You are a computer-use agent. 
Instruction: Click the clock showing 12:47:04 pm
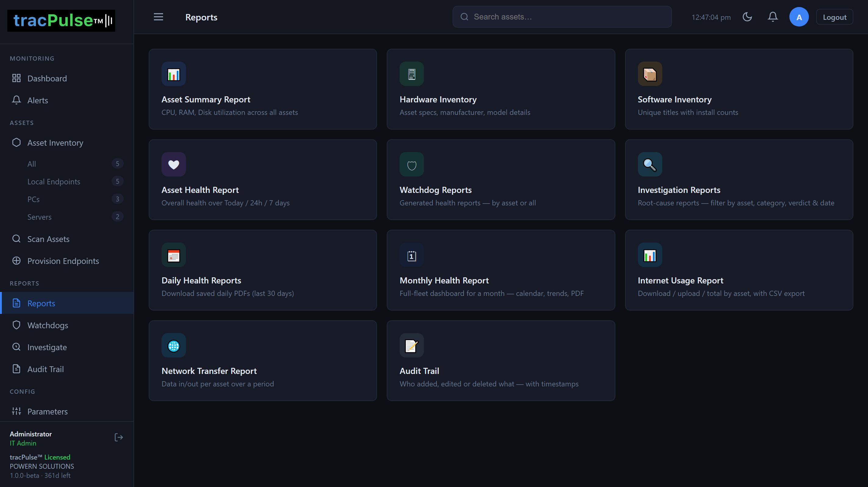[711, 17]
